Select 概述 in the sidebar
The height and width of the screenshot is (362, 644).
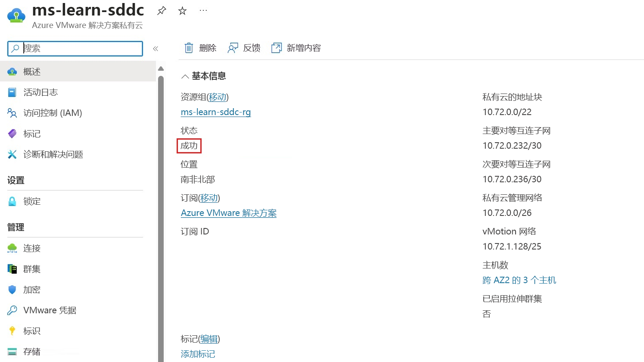tap(78, 72)
